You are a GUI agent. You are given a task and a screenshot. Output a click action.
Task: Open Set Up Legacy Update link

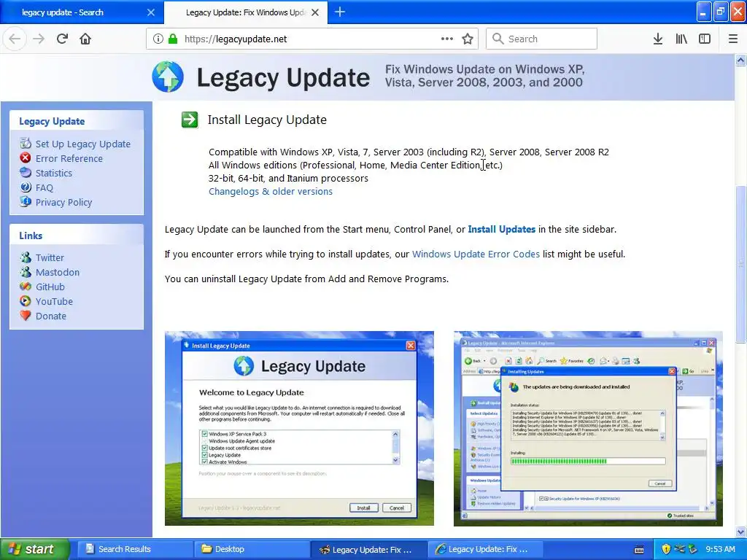83,144
